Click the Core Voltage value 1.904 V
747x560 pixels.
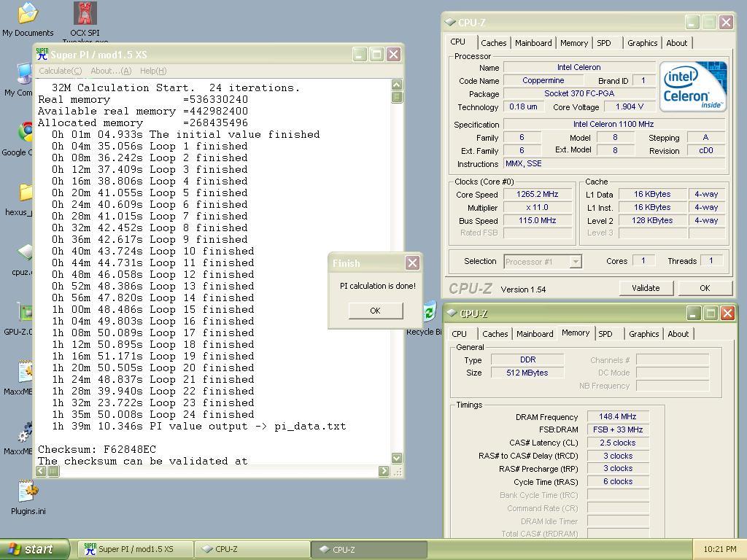[629, 106]
